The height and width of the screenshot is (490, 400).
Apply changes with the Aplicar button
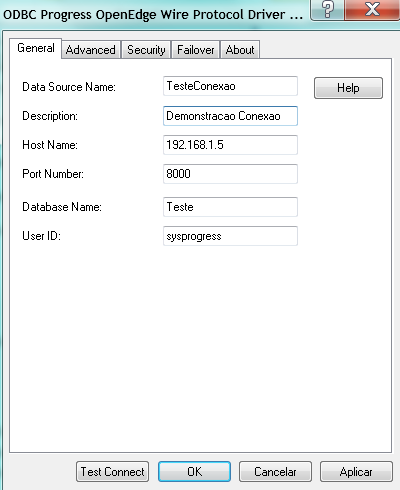pos(356,472)
